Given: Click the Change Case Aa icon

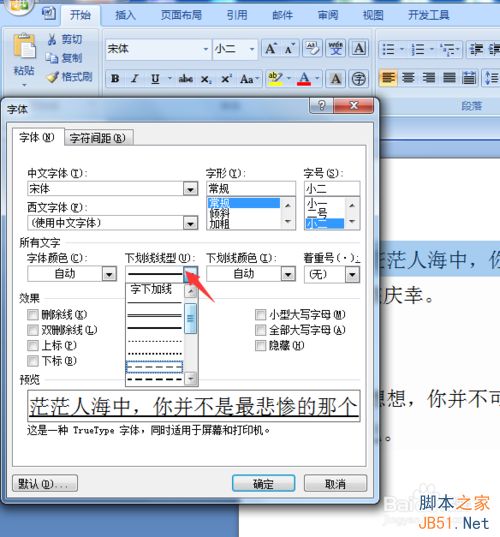Looking at the screenshot, I should 247,79.
